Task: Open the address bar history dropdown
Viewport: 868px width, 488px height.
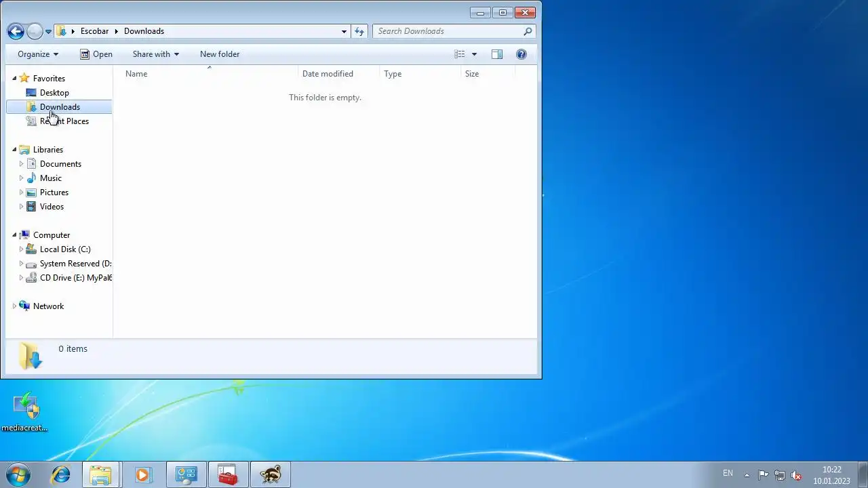Action: pyautogui.click(x=344, y=31)
